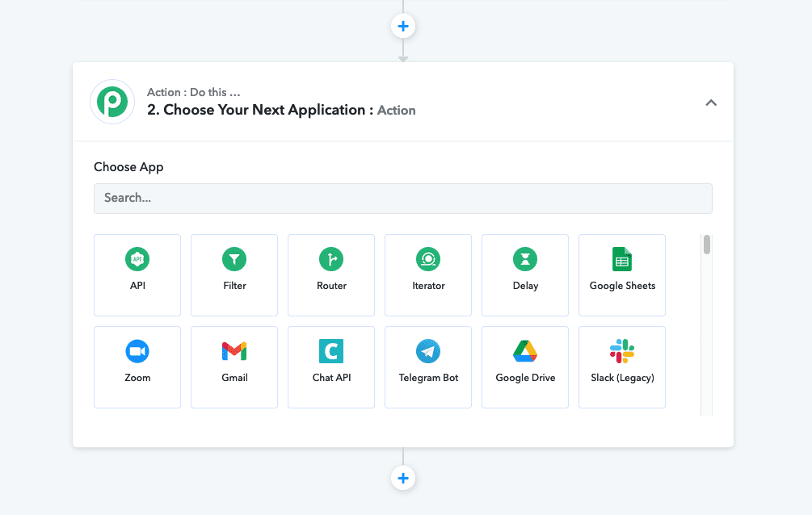Click the "Slack (Legacy)" label
This screenshot has height=515, width=812.
(x=622, y=378)
